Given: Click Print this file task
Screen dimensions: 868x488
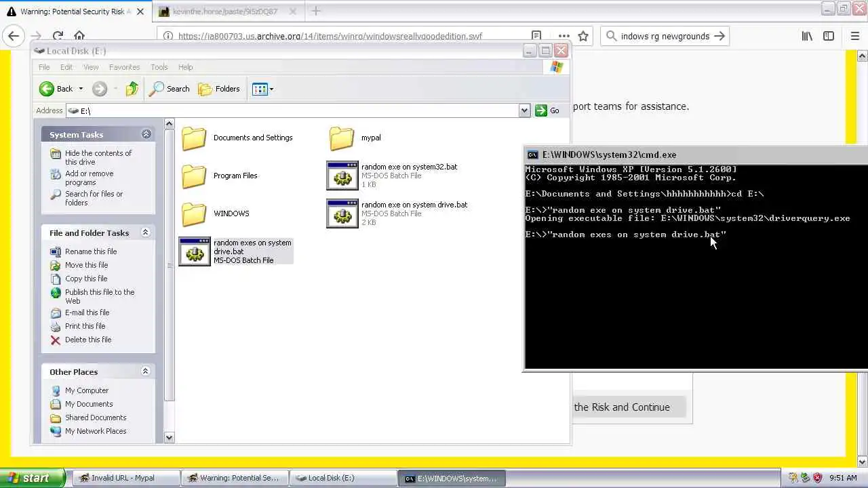Looking at the screenshot, I should click(x=85, y=326).
